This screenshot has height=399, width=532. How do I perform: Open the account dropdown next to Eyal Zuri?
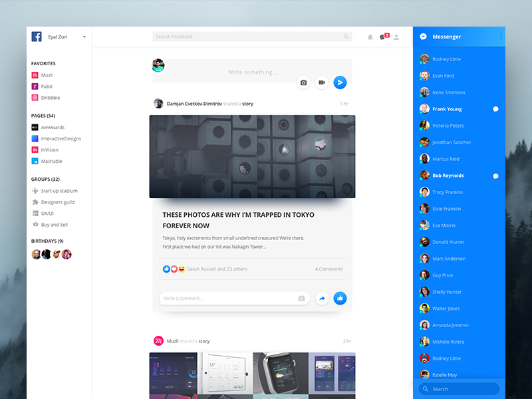(x=83, y=37)
